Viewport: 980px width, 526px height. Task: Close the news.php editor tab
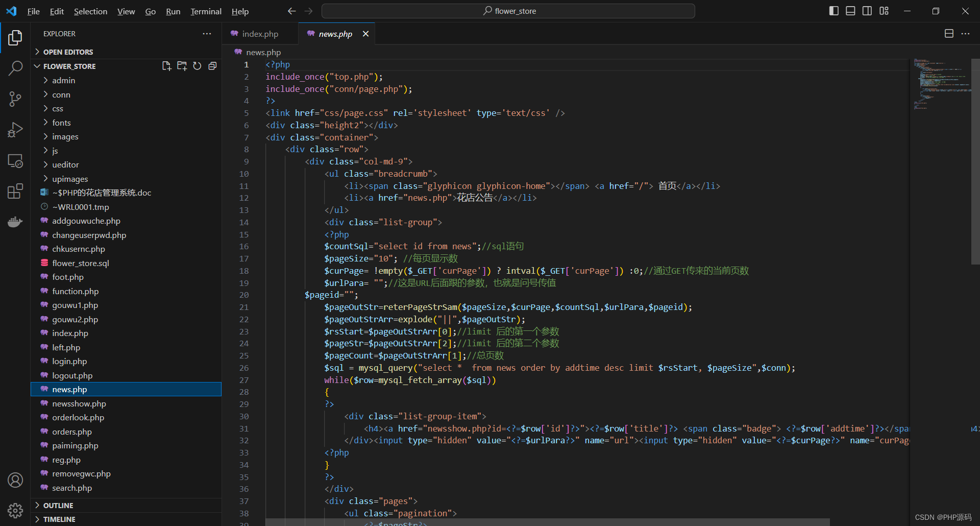[365, 34]
